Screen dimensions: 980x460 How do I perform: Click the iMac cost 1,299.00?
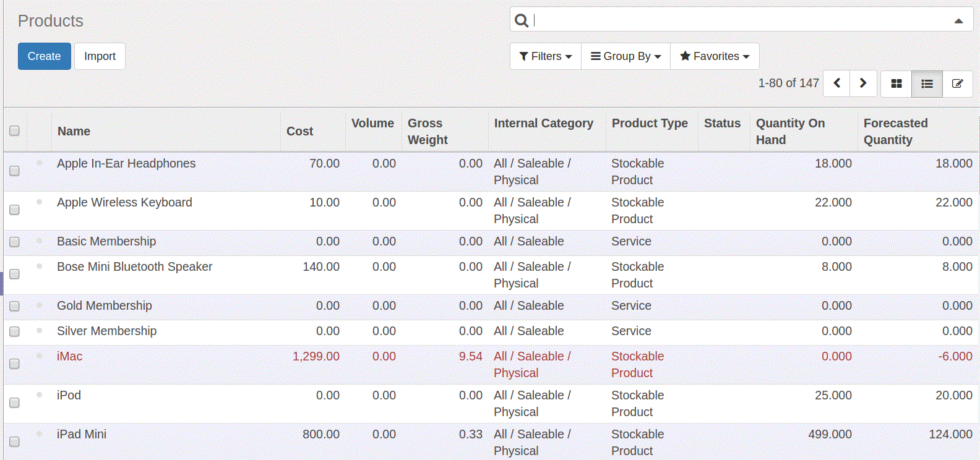[x=316, y=356]
